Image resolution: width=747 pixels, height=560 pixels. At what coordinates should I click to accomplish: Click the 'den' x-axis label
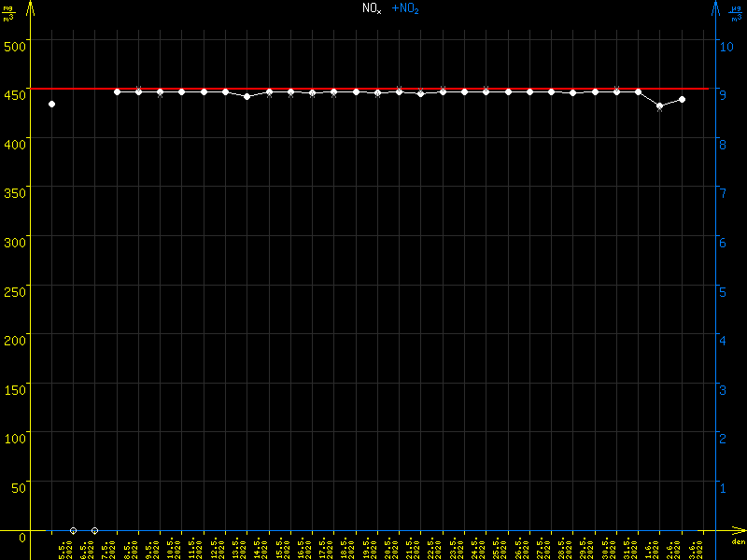click(x=738, y=542)
